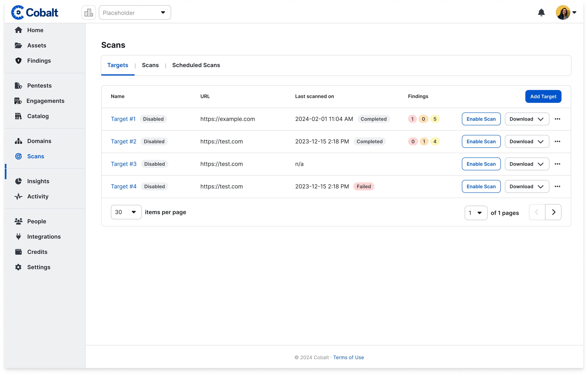This screenshot has width=588, height=376.
Task: Open the Placeholder organization dropdown
Action: pos(135,12)
